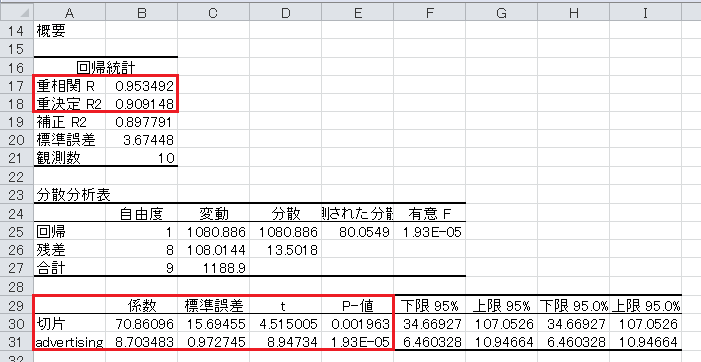The image size is (701, 362).
Task: Select cell with 重相関 R value 0.953492
Action: click(142, 85)
